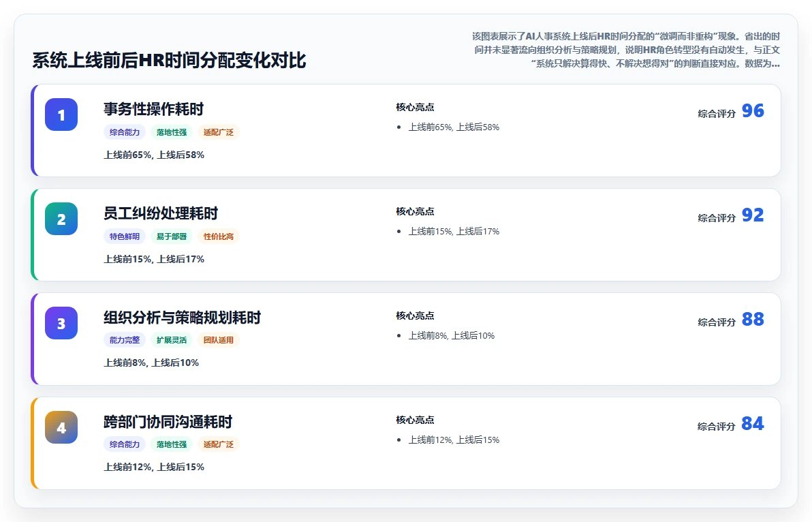
Task: Click 综合评分 label beside score 88
Action: pos(717,322)
